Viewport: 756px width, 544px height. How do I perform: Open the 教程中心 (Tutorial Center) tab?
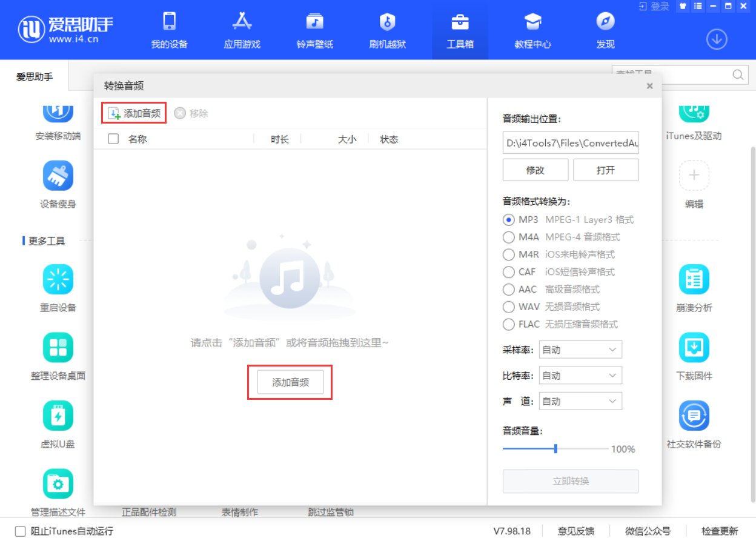pyautogui.click(x=532, y=29)
